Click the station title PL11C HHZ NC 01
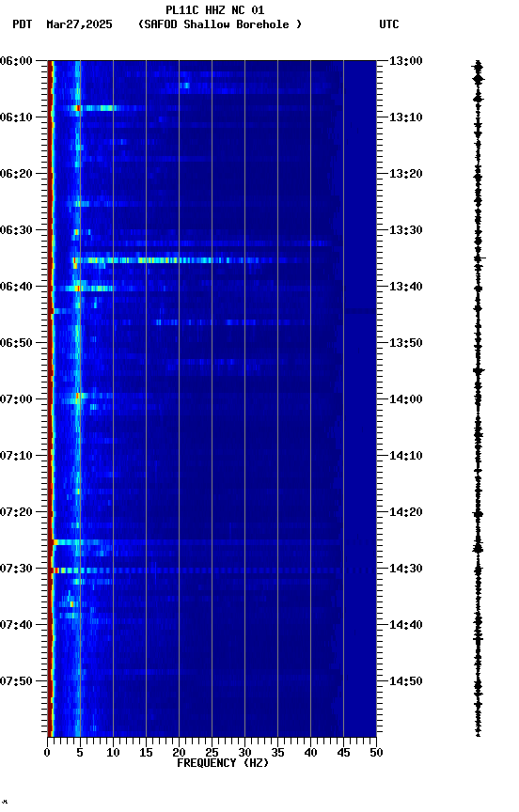This screenshot has width=519, height=812. (x=215, y=9)
